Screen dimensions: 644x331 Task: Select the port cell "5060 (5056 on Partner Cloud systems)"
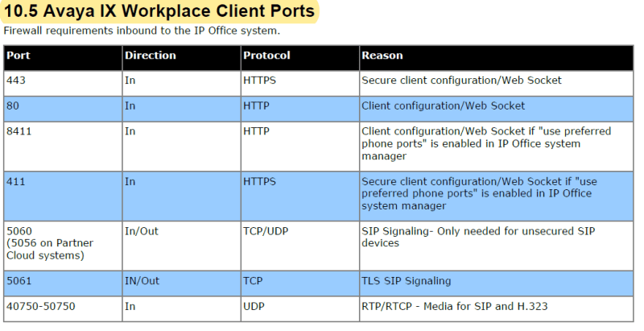pyautogui.click(x=63, y=246)
